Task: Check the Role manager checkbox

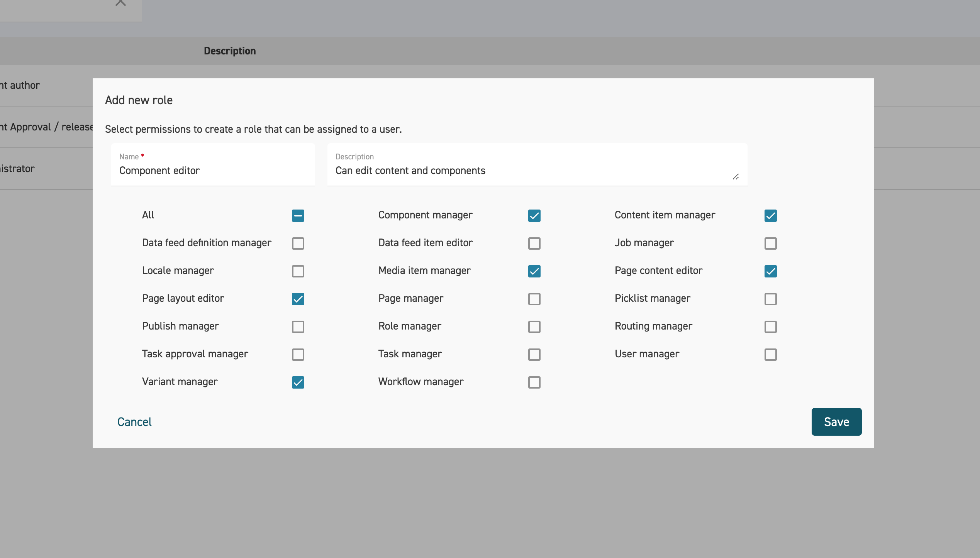Action: tap(534, 327)
